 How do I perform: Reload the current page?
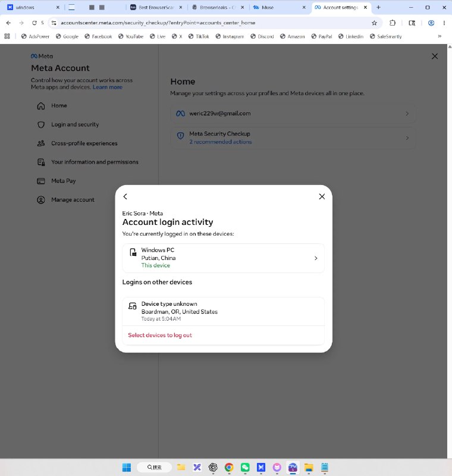pos(34,23)
